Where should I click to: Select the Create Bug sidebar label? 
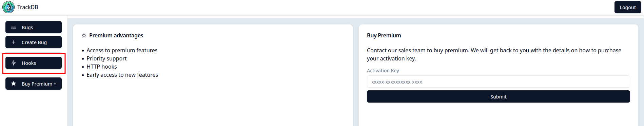pos(34,42)
